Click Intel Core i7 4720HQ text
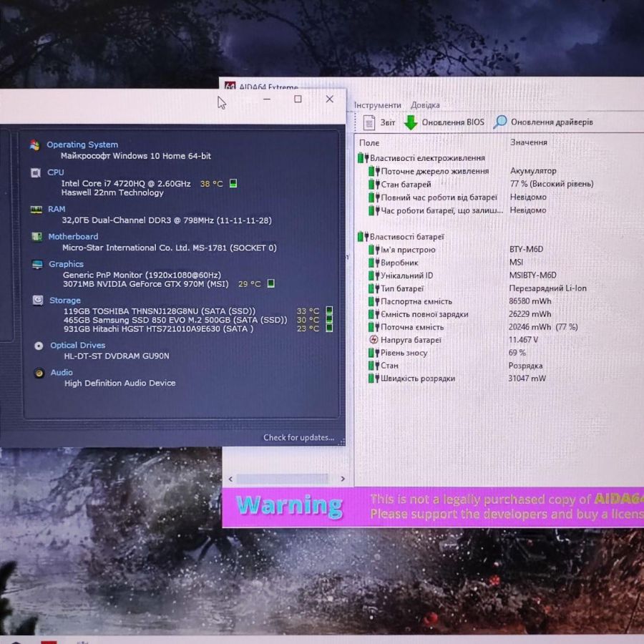The height and width of the screenshot is (644, 644). pos(126,184)
